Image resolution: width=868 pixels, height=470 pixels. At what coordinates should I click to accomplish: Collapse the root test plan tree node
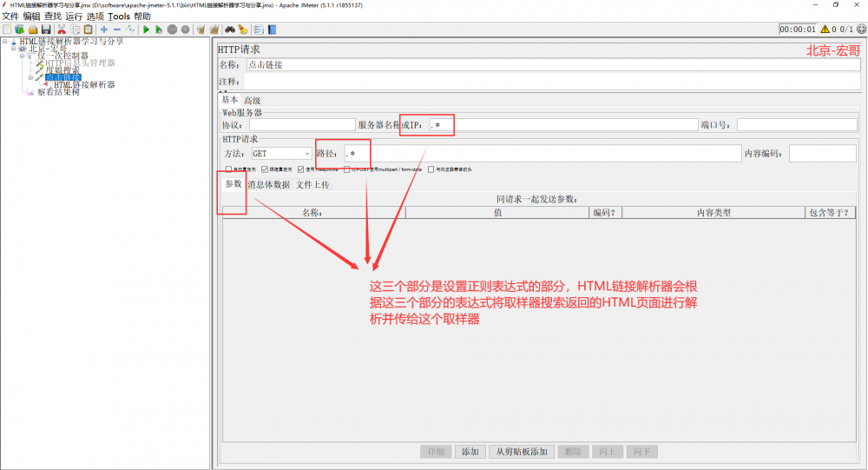point(5,42)
